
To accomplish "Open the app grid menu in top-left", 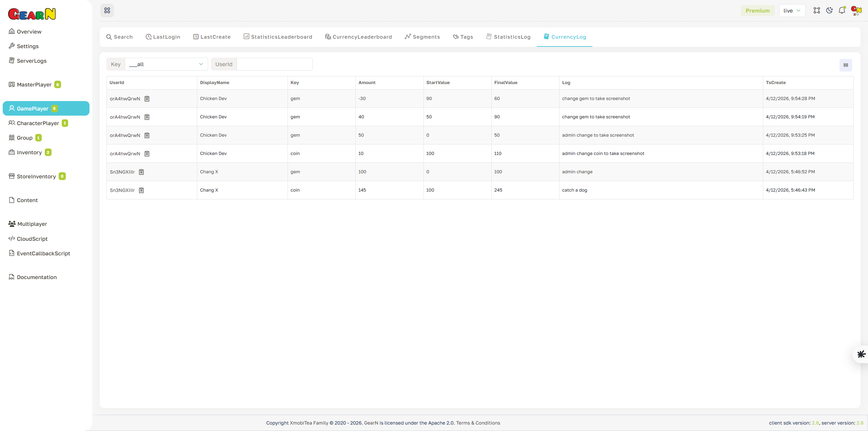I will tap(107, 11).
